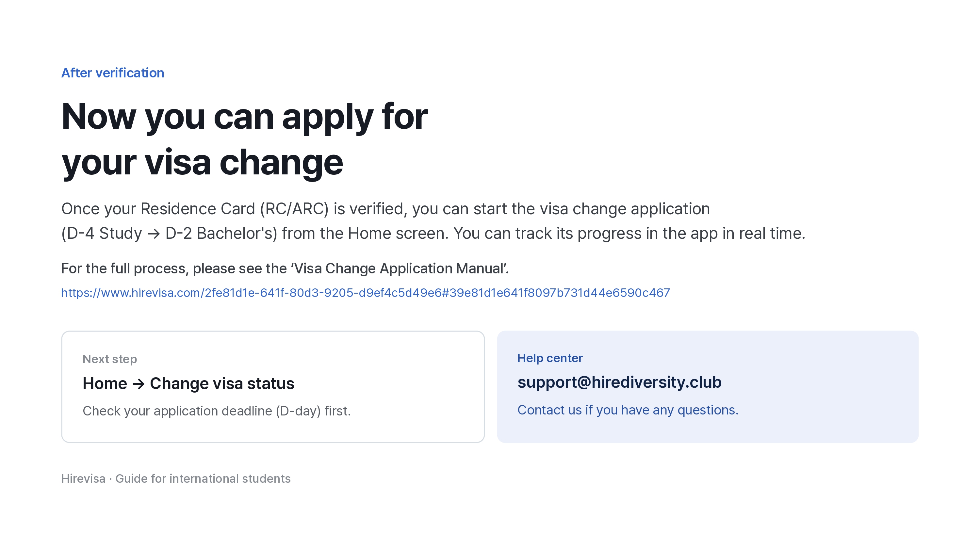Click the word 'Home' in the Next step card
Image resolution: width=980 pixels, height=551 pixels.
pos(105,383)
